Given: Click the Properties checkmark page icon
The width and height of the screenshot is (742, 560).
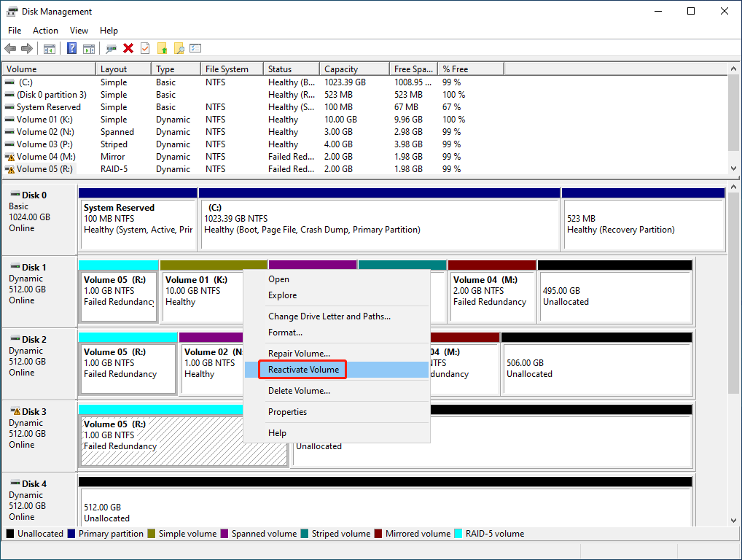Looking at the screenshot, I should coord(145,48).
